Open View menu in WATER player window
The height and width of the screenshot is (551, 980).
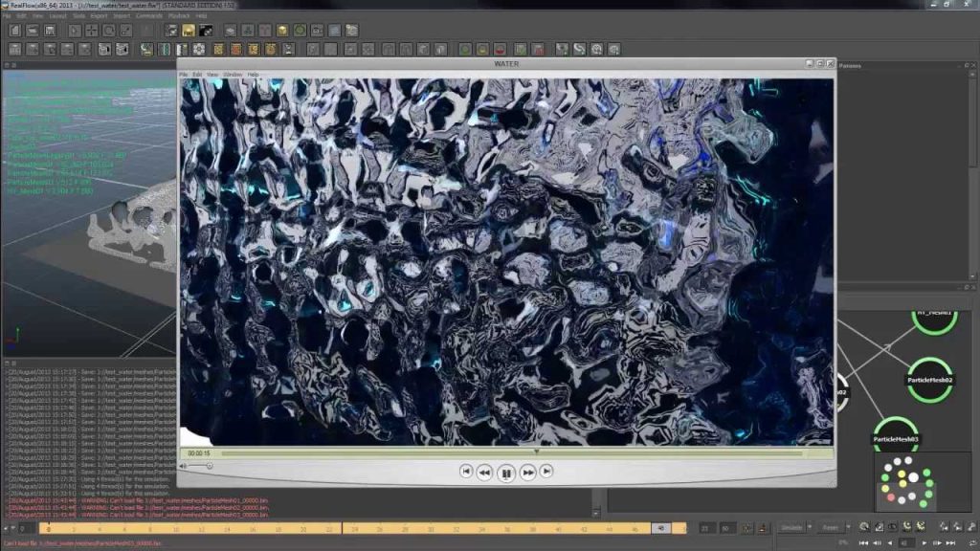[212, 75]
